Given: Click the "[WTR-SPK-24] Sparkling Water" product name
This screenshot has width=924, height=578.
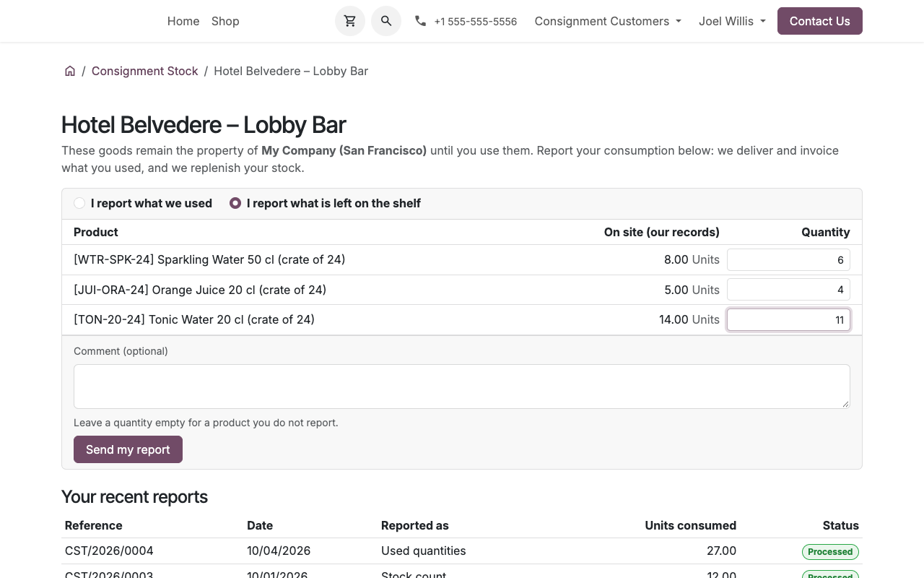Looking at the screenshot, I should 209,259.
